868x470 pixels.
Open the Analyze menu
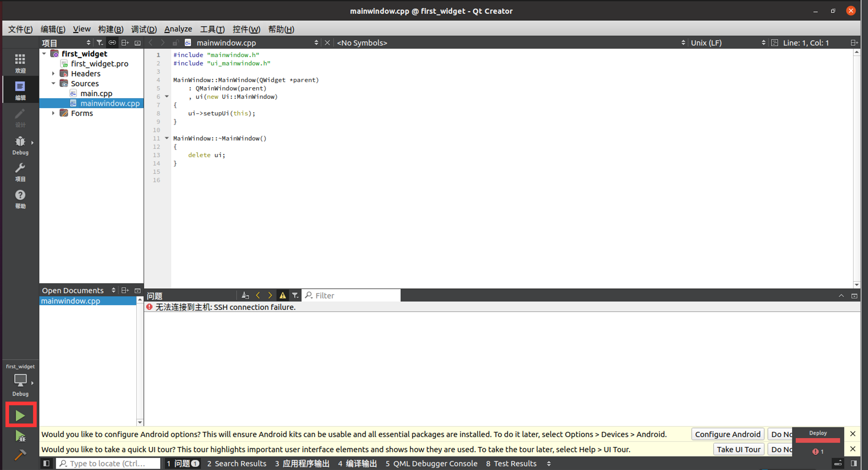pyautogui.click(x=178, y=29)
